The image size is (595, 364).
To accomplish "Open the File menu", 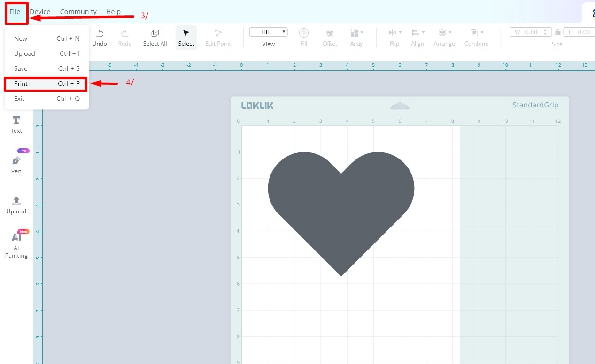I will point(15,12).
